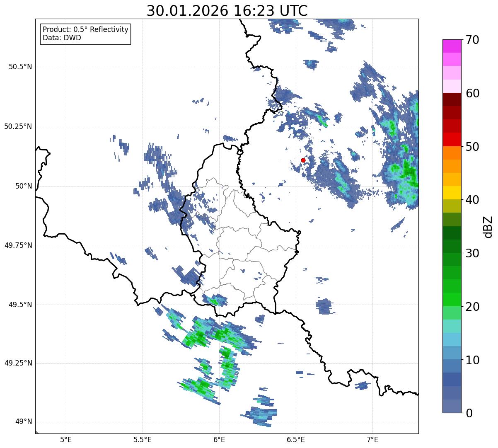Screen dimensions: 498x448
Task: Click the '49.75°N' latitude label
Action: (18, 245)
